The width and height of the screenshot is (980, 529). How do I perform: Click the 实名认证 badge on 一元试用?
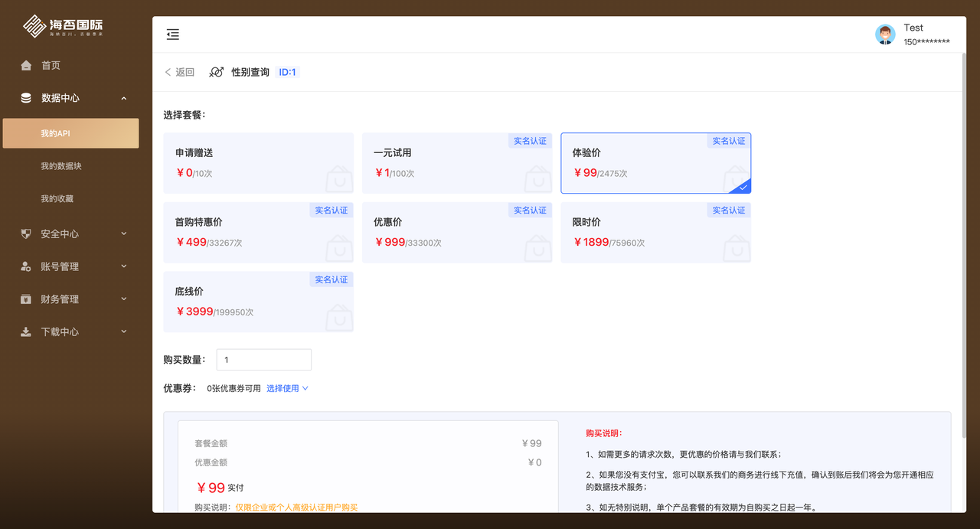(x=531, y=141)
